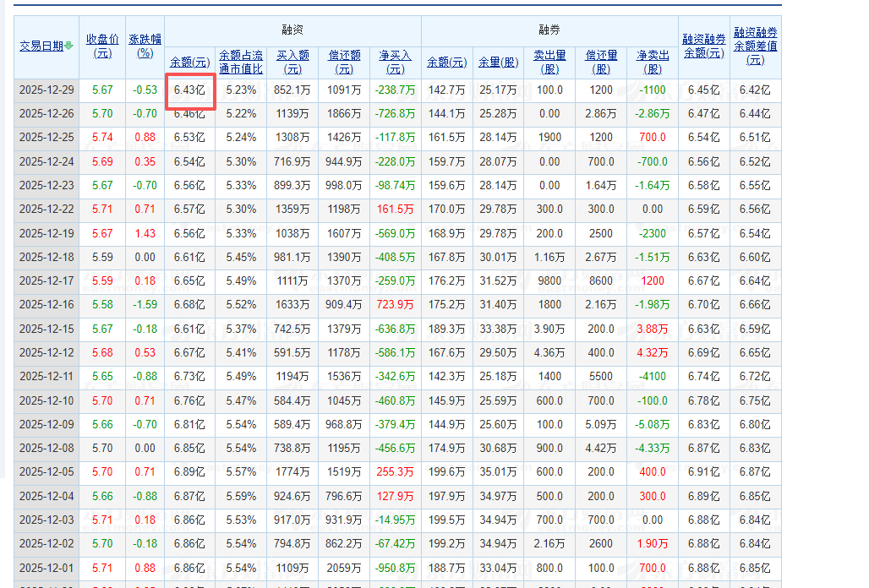Select the 584.4万 buy amount cell
The height and width of the screenshot is (588, 869).
point(292,401)
